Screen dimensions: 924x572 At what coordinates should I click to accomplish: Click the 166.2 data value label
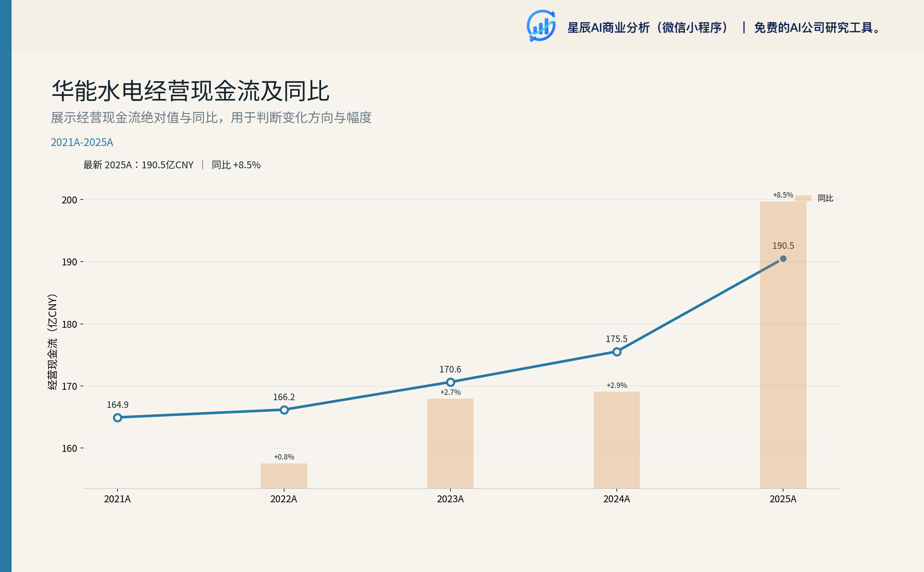[284, 397]
